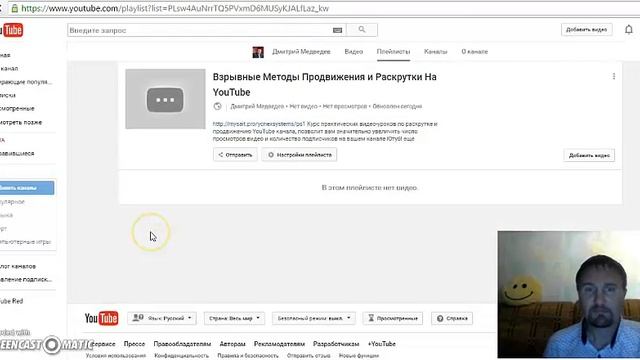Open the Безопасный режим dropdown

tap(314, 318)
